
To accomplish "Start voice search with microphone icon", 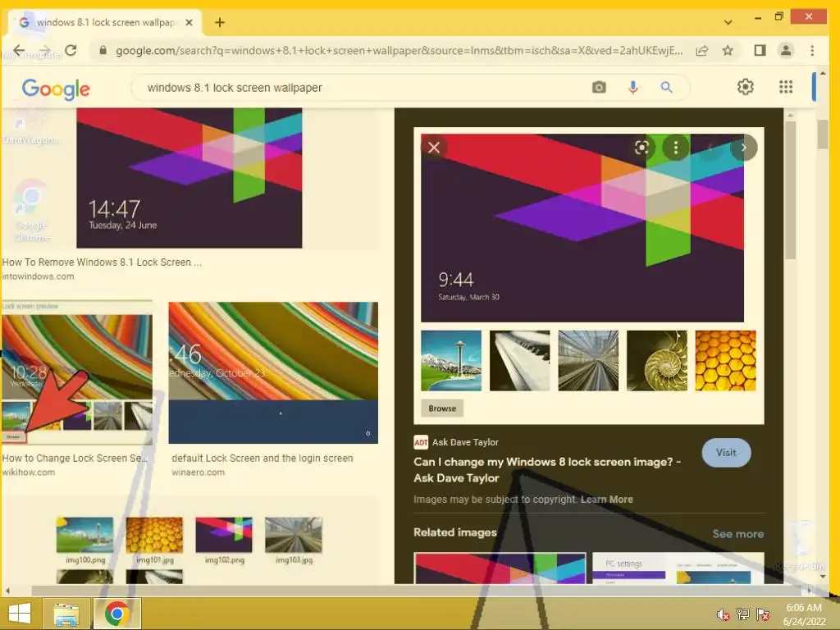I will (632, 87).
